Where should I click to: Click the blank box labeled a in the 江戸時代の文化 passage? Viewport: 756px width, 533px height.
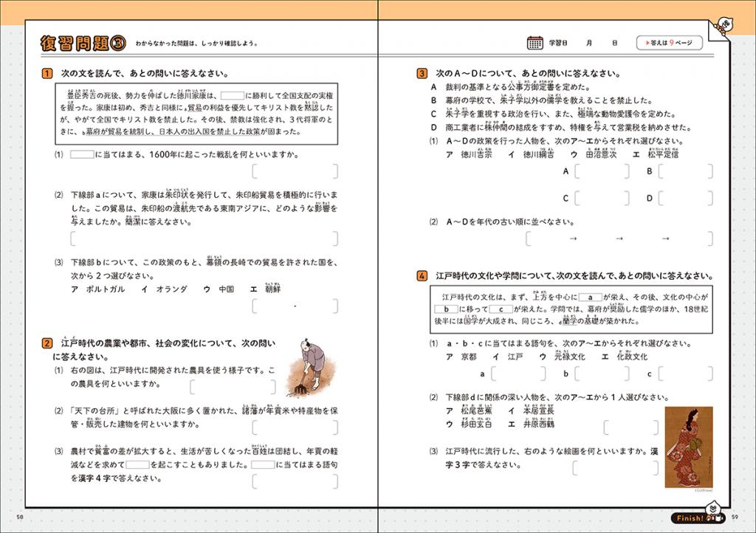(590, 297)
